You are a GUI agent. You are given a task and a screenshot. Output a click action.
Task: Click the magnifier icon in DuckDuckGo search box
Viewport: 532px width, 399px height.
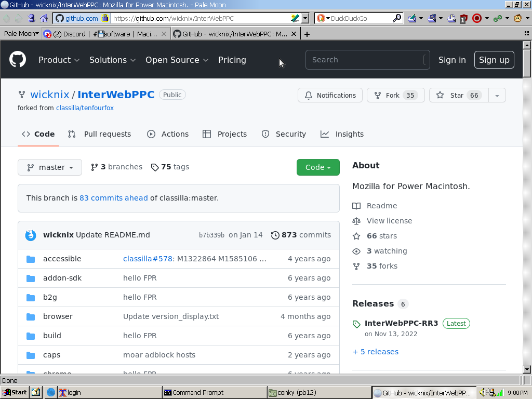(x=396, y=18)
